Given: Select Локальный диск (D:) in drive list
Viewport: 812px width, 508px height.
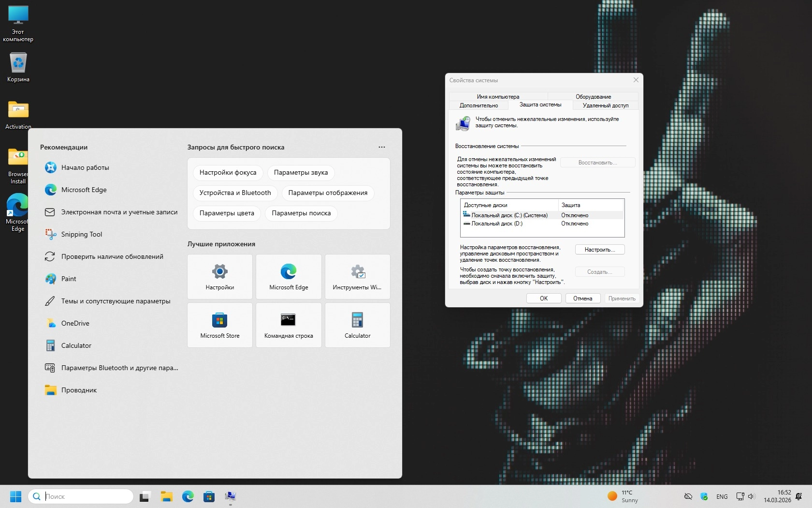Looking at the screenshot, I should tap(496, 224).
